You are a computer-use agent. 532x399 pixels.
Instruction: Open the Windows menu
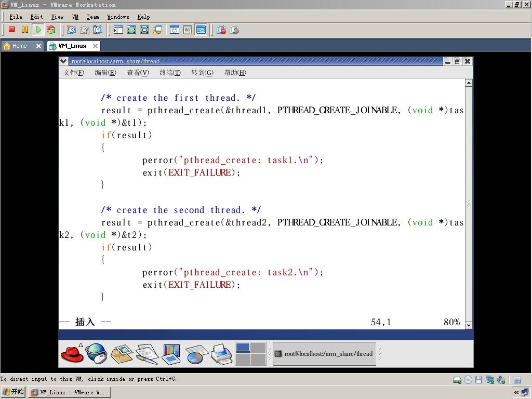(x=118, y=17)
